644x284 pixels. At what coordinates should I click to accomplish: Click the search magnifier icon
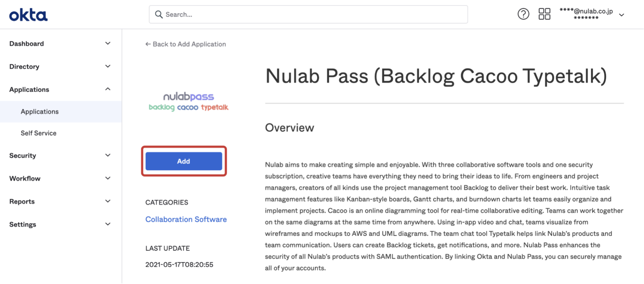pos(159,14)
